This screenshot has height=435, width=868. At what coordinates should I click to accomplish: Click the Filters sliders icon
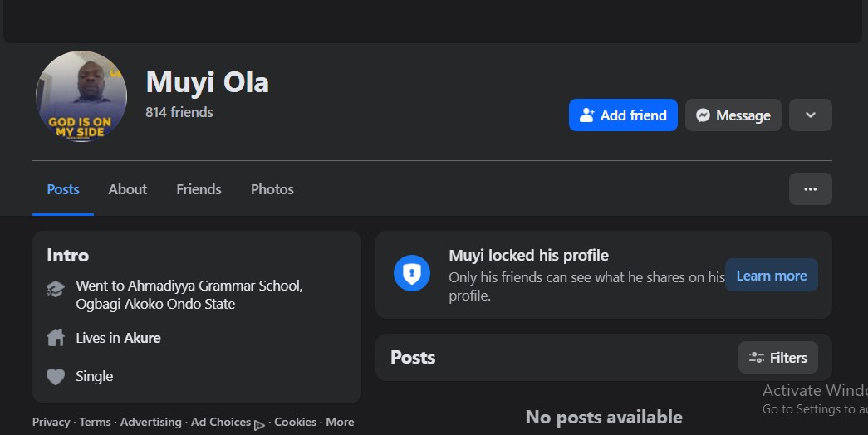click(x=757, y=358)
